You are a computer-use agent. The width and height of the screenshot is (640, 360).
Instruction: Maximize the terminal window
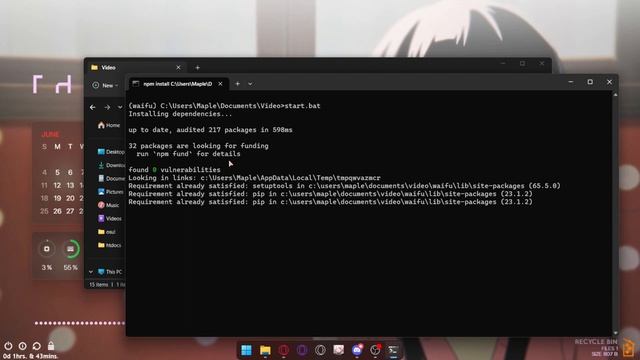tap(590, 82)
